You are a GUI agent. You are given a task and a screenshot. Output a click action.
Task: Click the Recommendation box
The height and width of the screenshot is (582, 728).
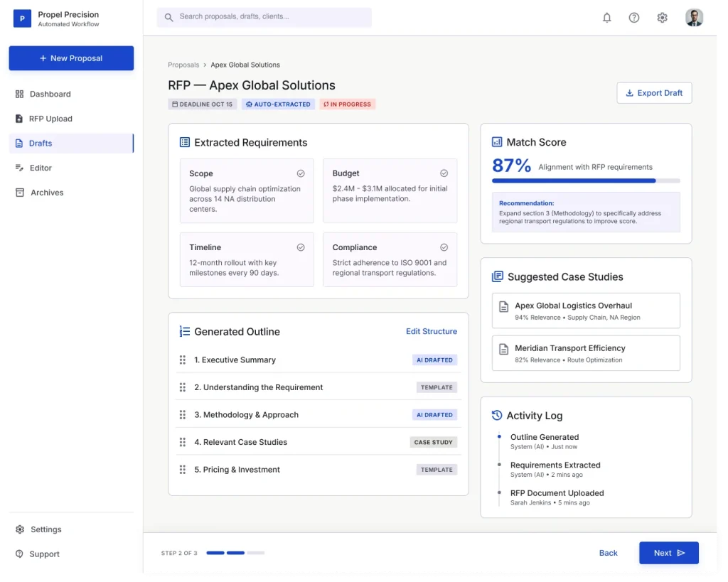pyautogui.click(x=586, y=212)
